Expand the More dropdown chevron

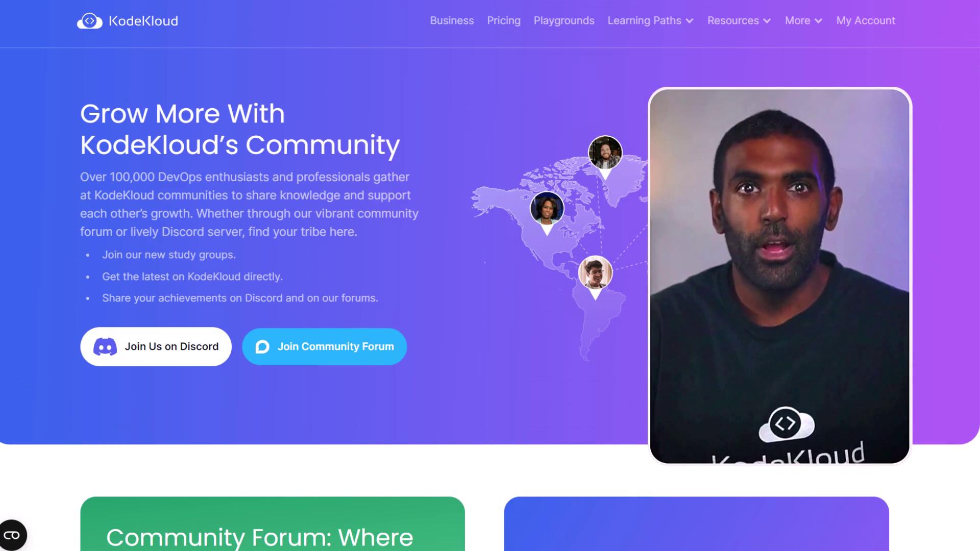click(x=818, y=21)
